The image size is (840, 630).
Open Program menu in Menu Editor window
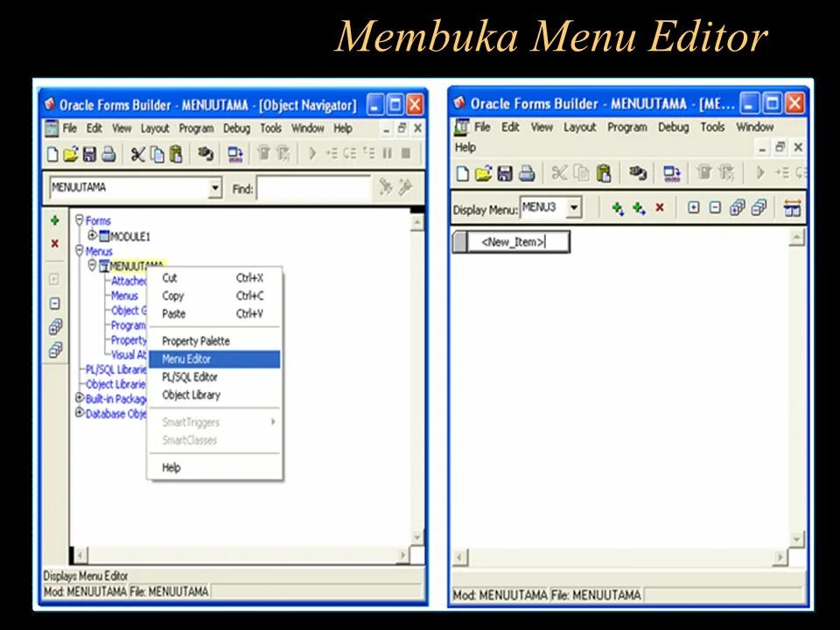click(626, 127)
